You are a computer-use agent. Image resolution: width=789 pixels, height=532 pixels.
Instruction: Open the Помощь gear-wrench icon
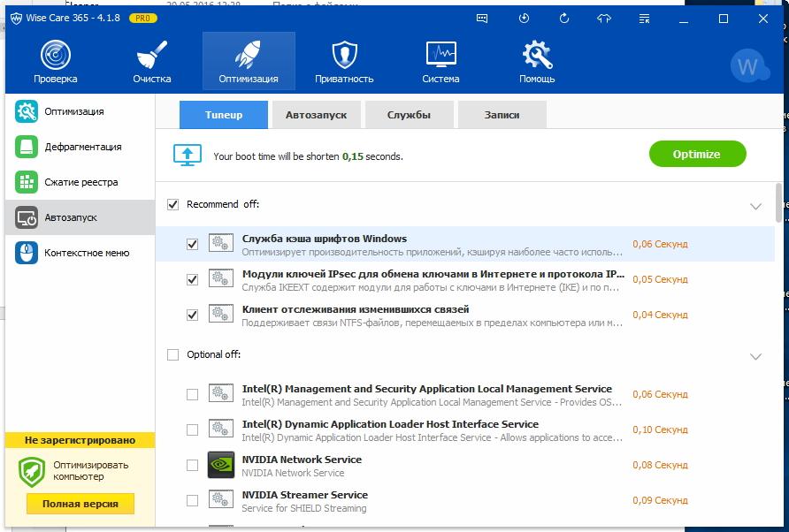click(537, 62)
